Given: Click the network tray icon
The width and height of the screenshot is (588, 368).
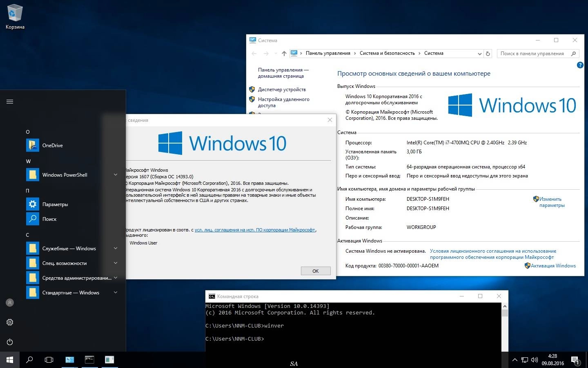Looking at the screenshot, I should pyautogui.click(x=525, y=360).
